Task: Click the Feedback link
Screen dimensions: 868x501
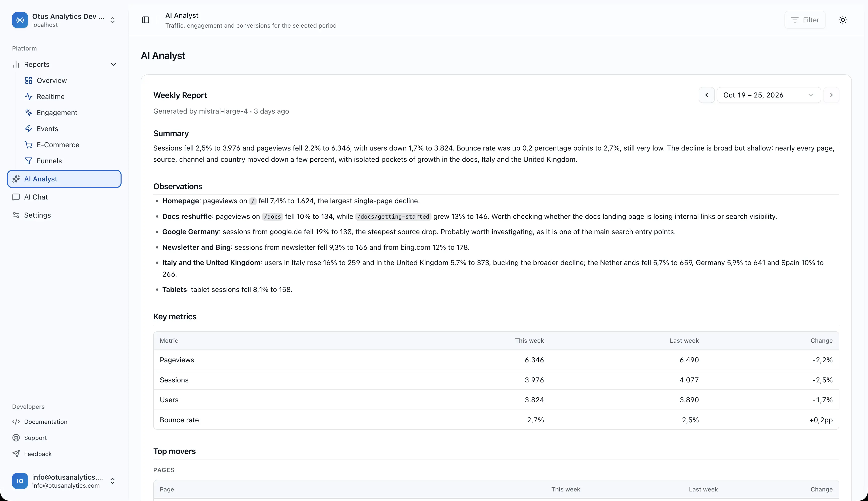Action: (38, 454)
